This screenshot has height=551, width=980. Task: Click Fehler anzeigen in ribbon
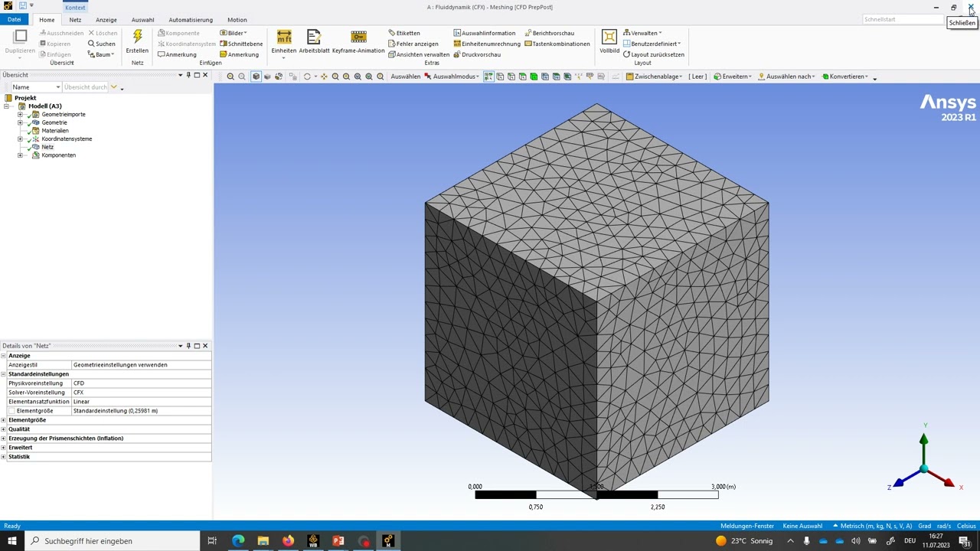pos(413,44)
